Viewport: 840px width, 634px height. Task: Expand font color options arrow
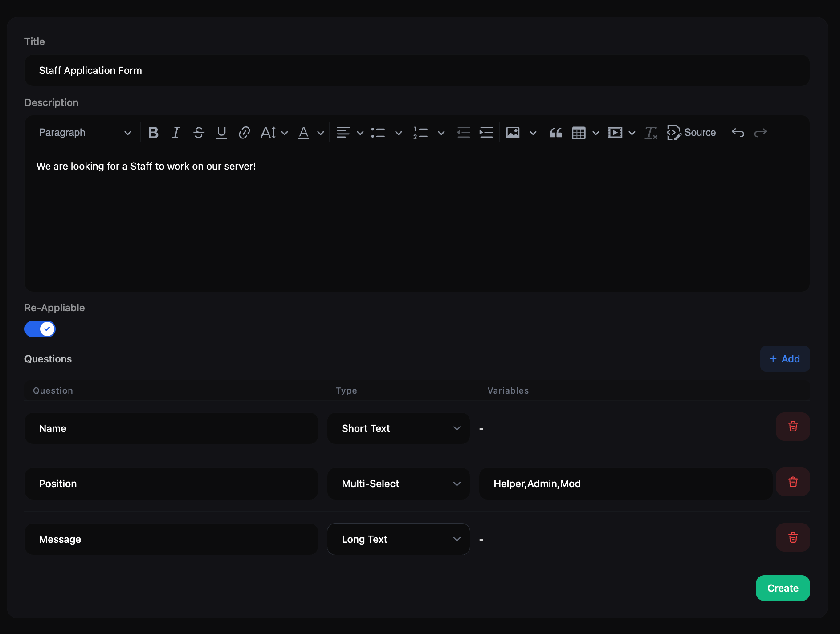tap(321, 133)
